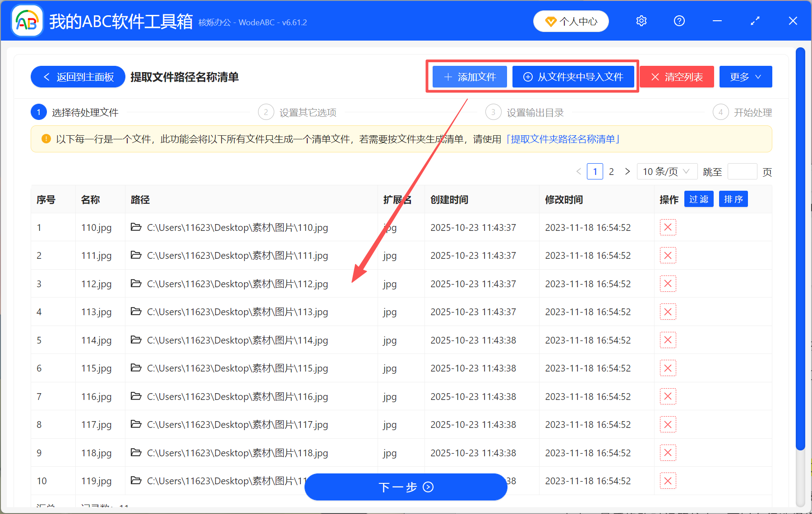Screen dimensions: 812x514
Task: Click the 跳至 page number input field
Action: (742, 171)
